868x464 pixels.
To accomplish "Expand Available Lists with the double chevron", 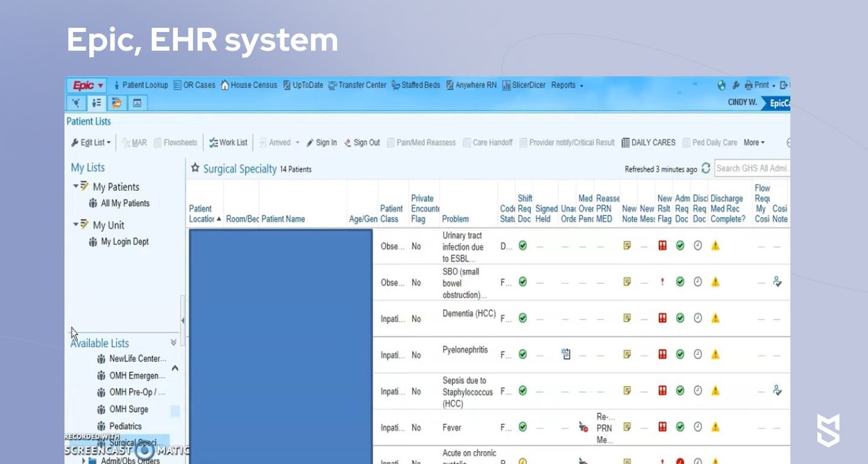I will 174,342.
